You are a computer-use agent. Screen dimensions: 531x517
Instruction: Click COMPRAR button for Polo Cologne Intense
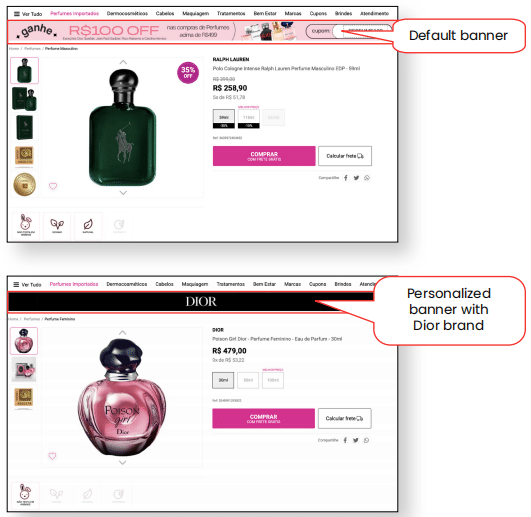point(264,156)
